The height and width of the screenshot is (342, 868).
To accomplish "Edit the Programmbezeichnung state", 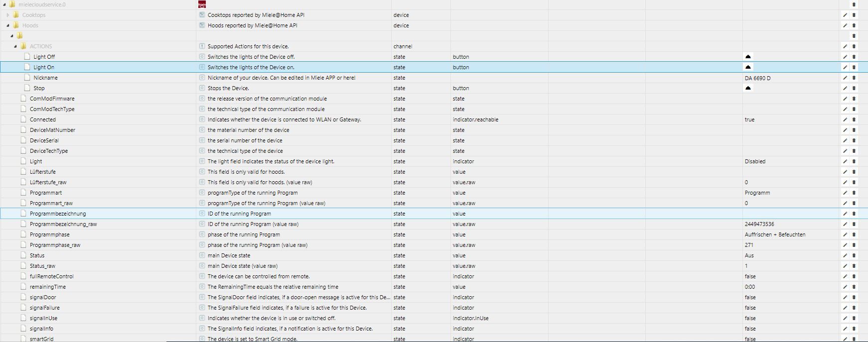I will [845, 214].
